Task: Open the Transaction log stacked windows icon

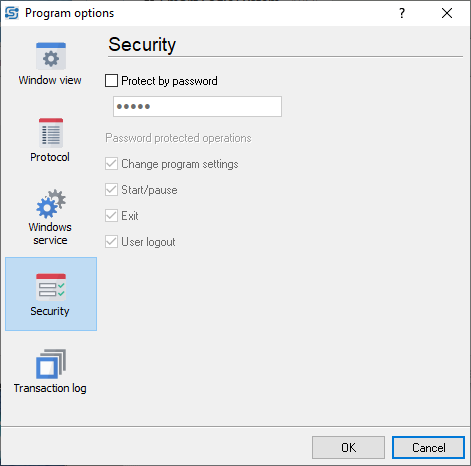Action: point(51,364)
